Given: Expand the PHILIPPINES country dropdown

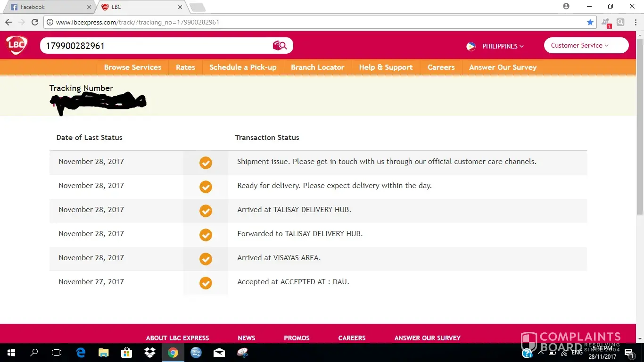Looking at the screenshot, I should pyautogui.click(x=503, y=46).
